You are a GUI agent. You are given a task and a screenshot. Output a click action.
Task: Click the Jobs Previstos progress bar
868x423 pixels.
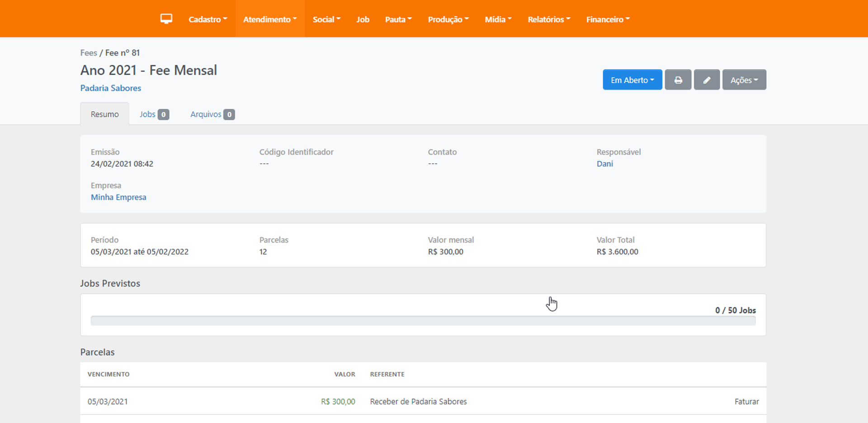coord(423,321)
